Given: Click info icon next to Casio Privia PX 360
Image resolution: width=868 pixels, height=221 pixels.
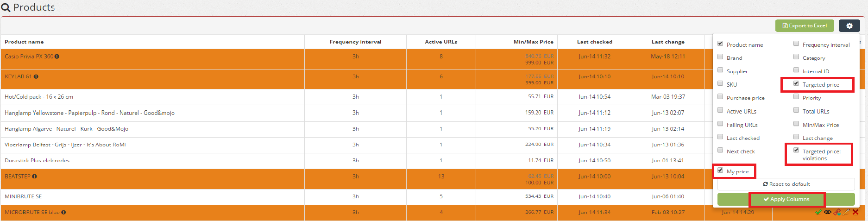Looking at the screenshot, I should pos(57,57).
